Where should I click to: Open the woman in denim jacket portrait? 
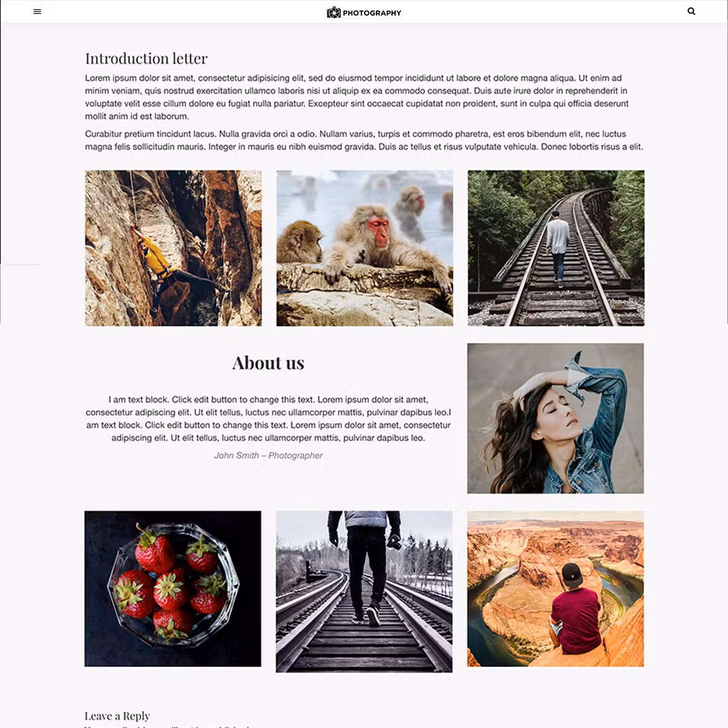tap(555, 418)
